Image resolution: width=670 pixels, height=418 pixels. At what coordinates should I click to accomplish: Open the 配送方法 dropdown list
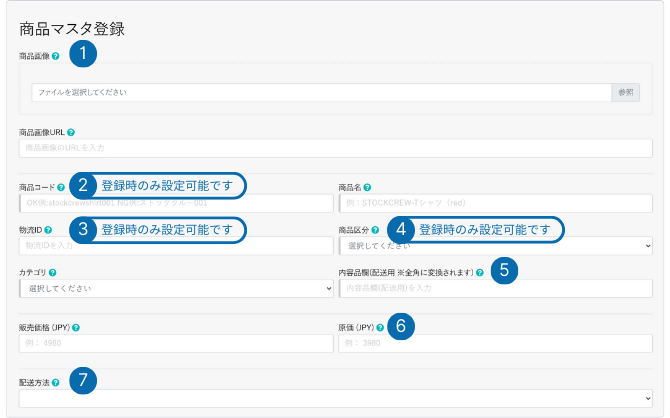point(335,398)
